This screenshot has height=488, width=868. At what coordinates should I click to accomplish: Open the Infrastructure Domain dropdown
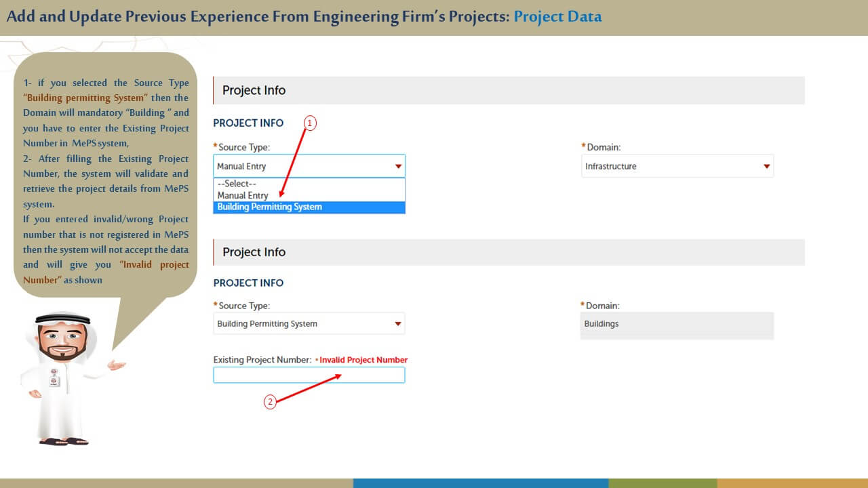point(677,166)
